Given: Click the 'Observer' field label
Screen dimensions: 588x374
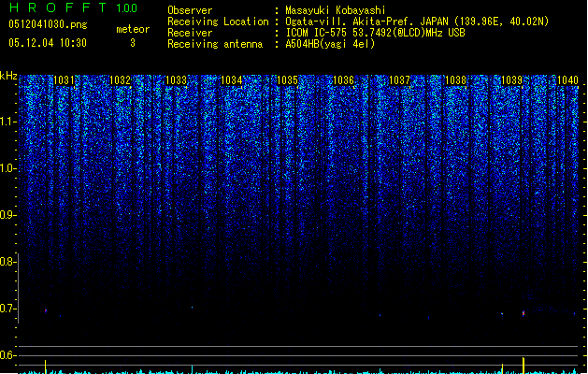Looking at the screenshot, I should coord(190,10).
